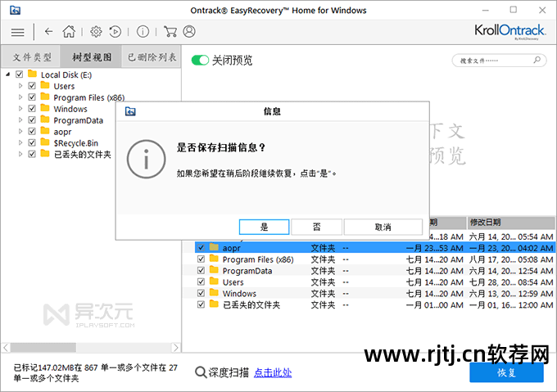Open the info icon in toolbar
Viewport: 557px width, 392px height.
tap(143, 32)
